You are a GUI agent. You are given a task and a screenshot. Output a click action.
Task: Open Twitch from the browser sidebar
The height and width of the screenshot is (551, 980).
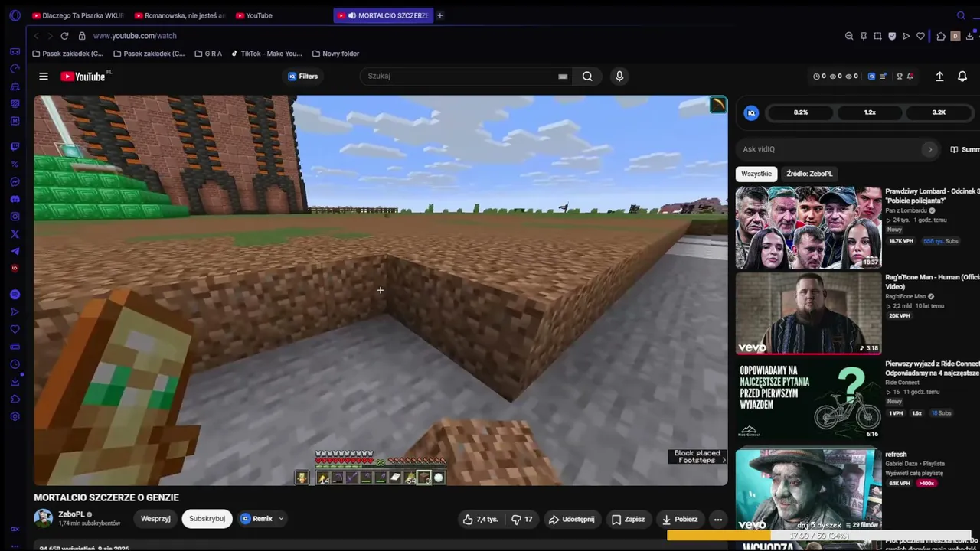click(15, 146)
